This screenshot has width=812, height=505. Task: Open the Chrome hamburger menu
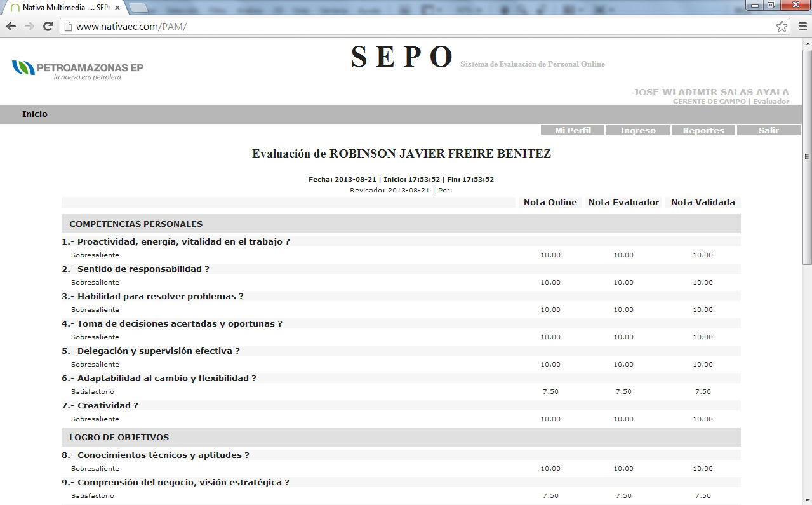[802, 26]
